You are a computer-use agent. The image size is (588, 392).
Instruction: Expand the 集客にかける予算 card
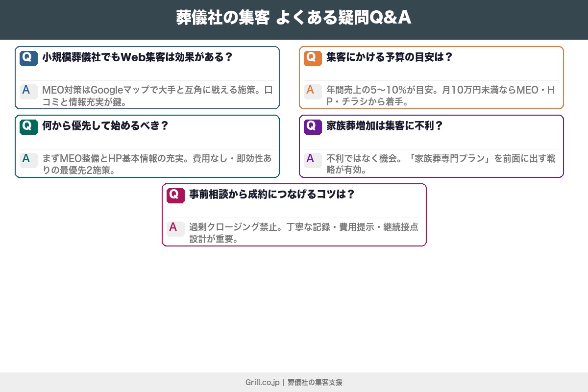click(430, 77)
